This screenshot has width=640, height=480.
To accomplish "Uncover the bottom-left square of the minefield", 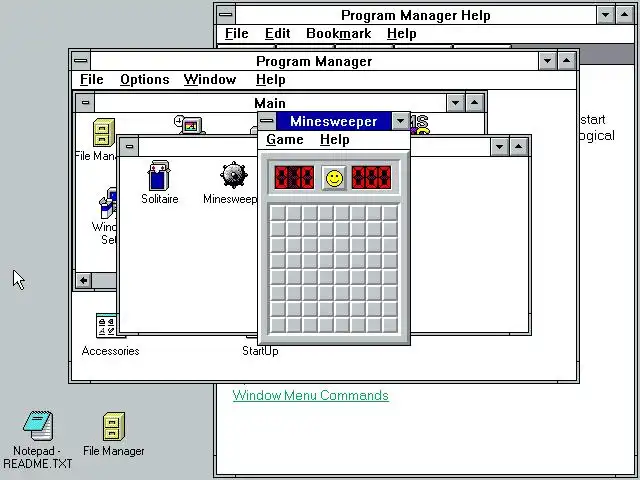I will (x=278, y=325).
